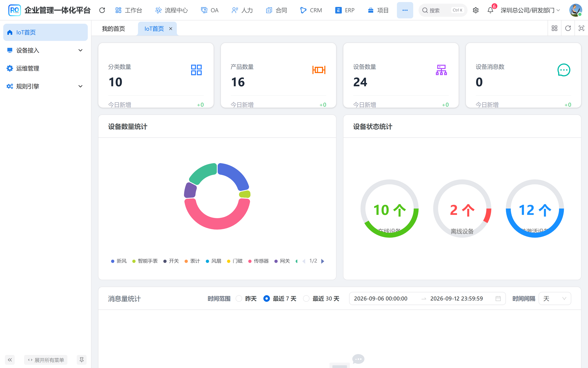Open the 合同 module
The image size is (588, 368).
pos(276,10)
